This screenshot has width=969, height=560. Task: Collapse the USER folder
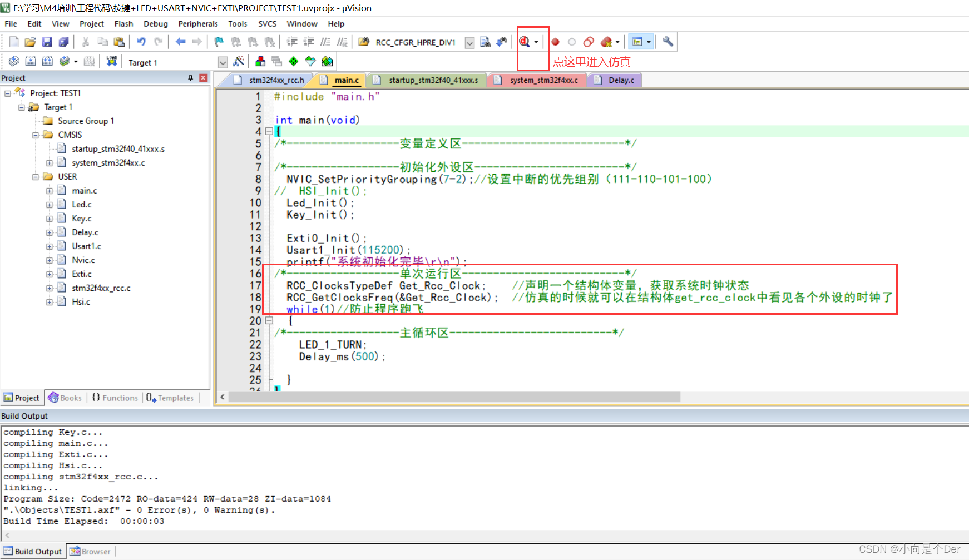(36, 177)
